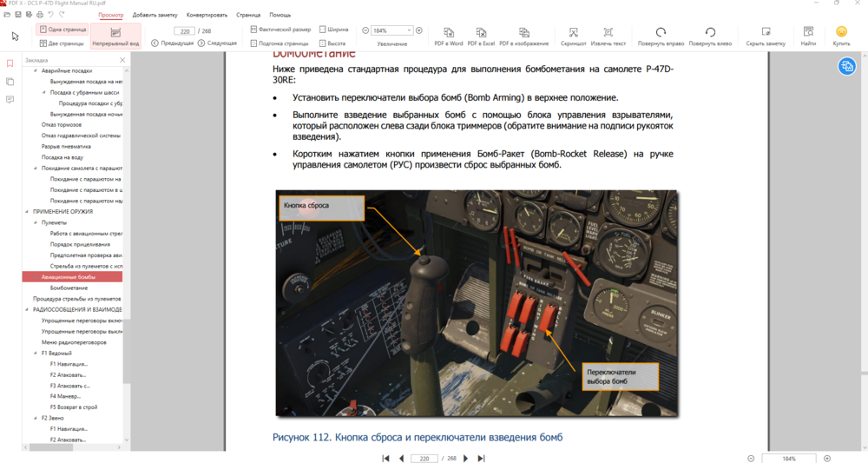Open the Меню радиопереговоров bookmark
The width and height of the screenshot is (868, 463).
point(74,342)
